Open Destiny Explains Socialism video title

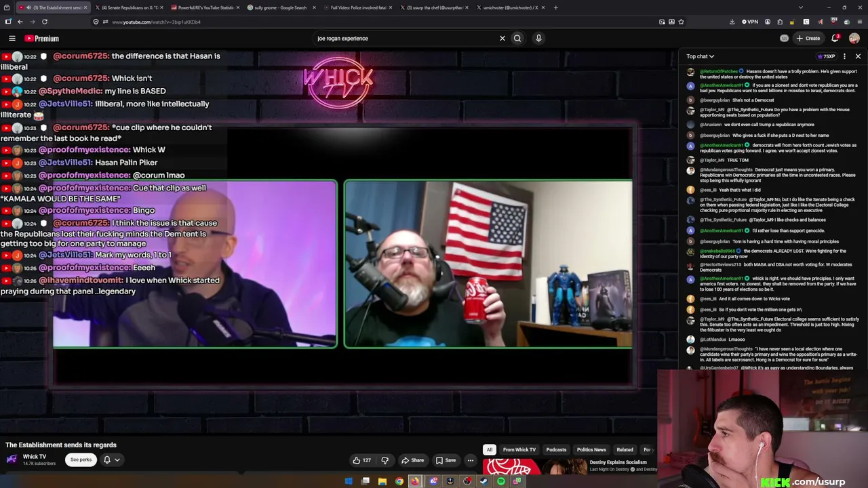click(618, 462)
